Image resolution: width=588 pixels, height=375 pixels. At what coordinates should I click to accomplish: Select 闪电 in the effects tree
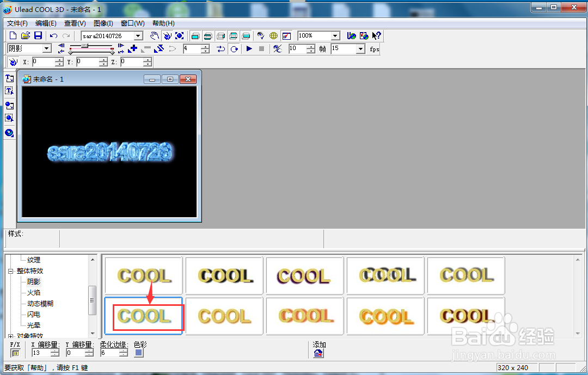34,314
